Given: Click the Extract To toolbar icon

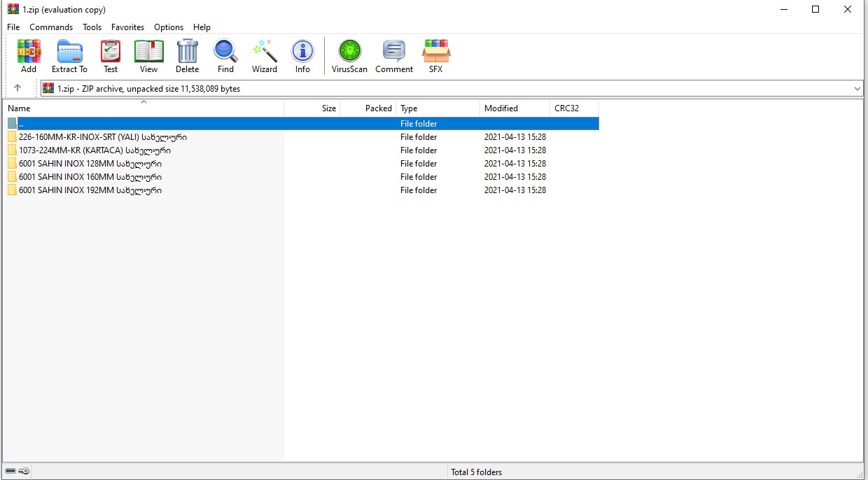Looking at the screenshot, I should point(69,56).
